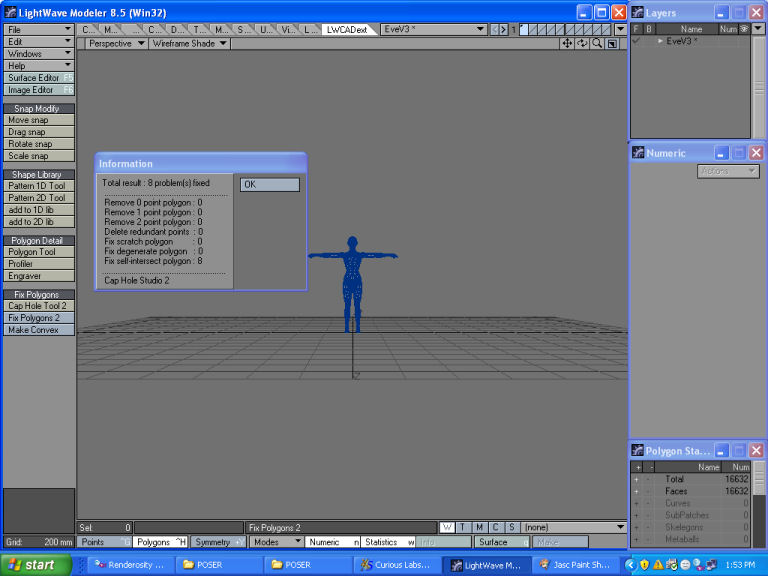Click the T texture map button
This screenshot has width=768, height=576.
(464, 527)
